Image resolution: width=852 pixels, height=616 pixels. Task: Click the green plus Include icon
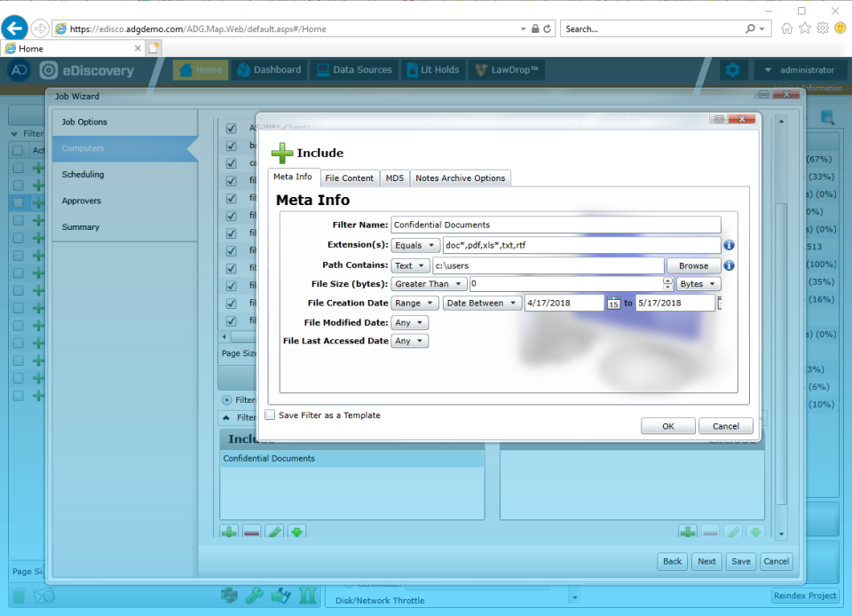point(281,152)
